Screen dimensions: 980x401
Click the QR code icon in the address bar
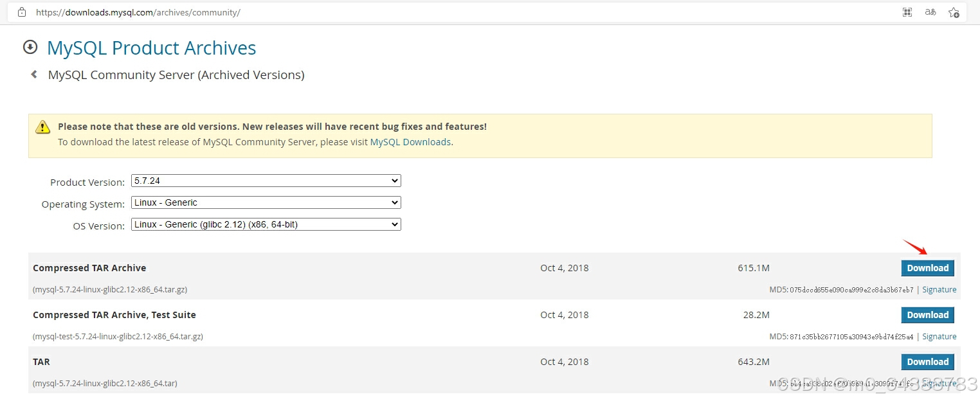pyautogui.click(x=907, y=12)
